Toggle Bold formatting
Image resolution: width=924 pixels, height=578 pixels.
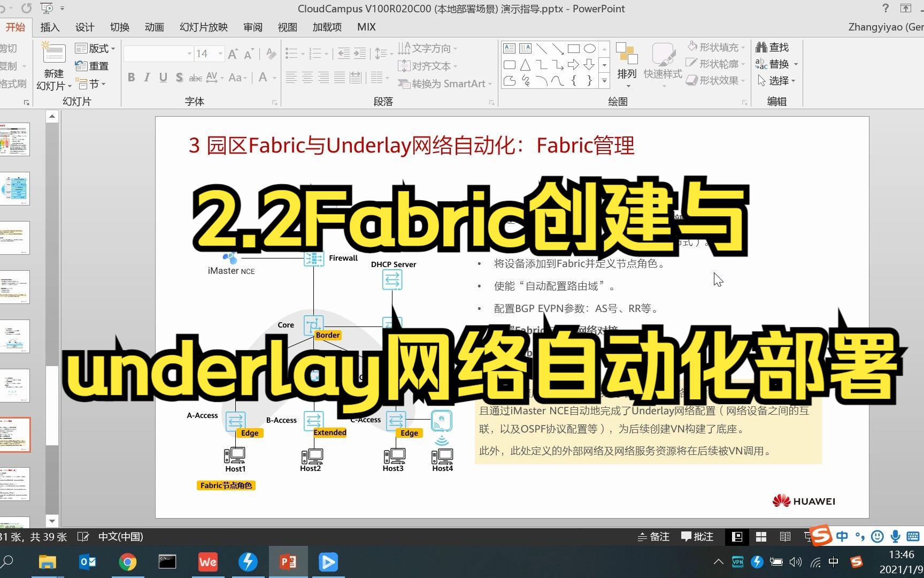tap(131, 78)
